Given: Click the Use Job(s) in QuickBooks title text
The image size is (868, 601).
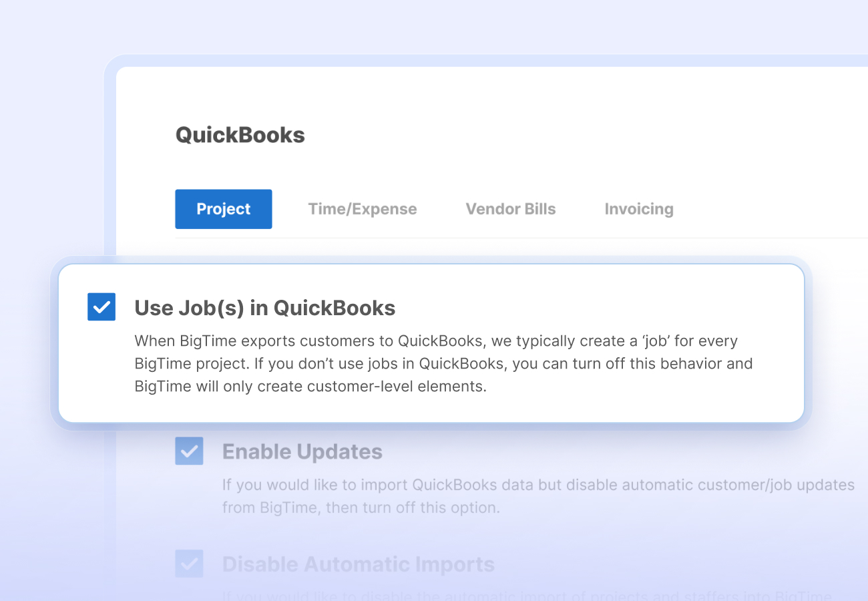Looking at the screenshot, I should 265,308.
